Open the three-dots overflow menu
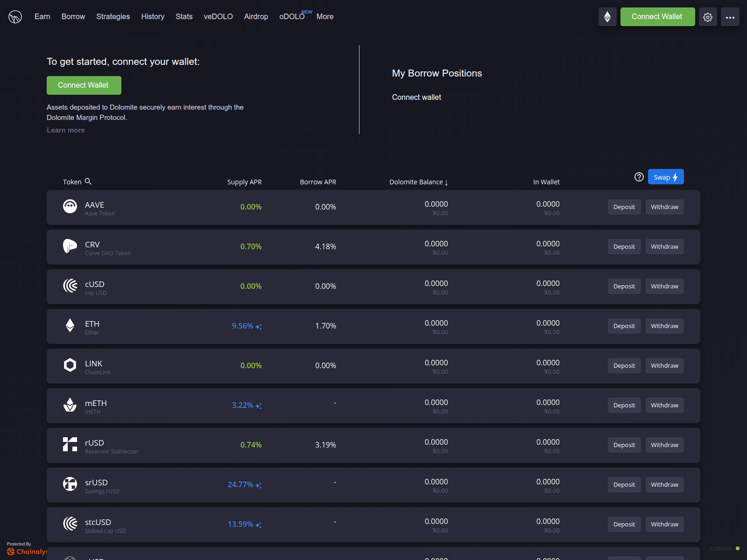 [730, 17]
